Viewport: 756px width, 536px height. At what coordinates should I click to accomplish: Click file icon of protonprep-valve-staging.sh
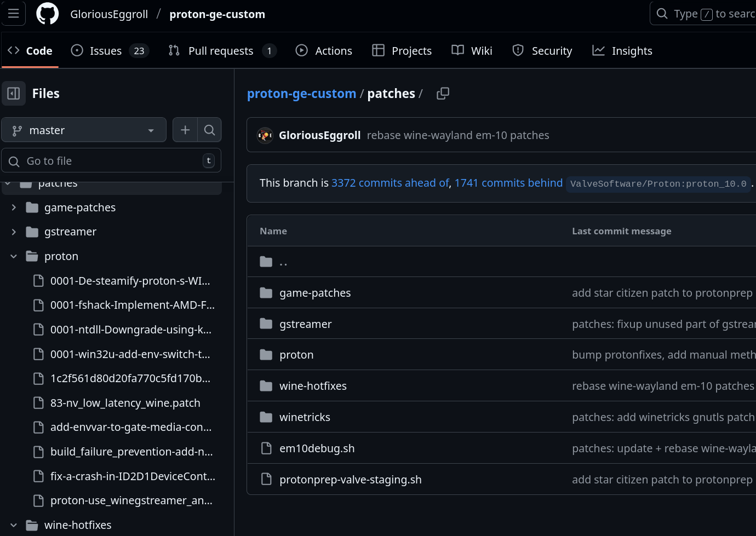(266, 480)
